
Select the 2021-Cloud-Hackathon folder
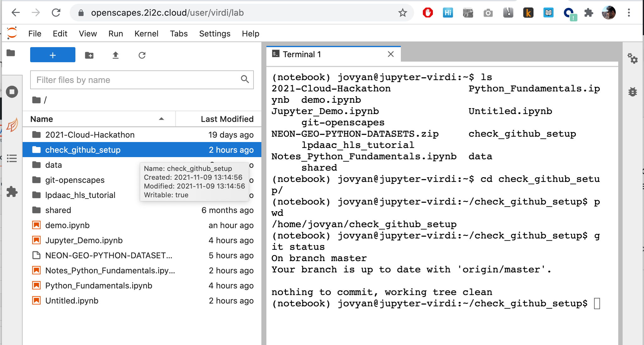point(90,135)
